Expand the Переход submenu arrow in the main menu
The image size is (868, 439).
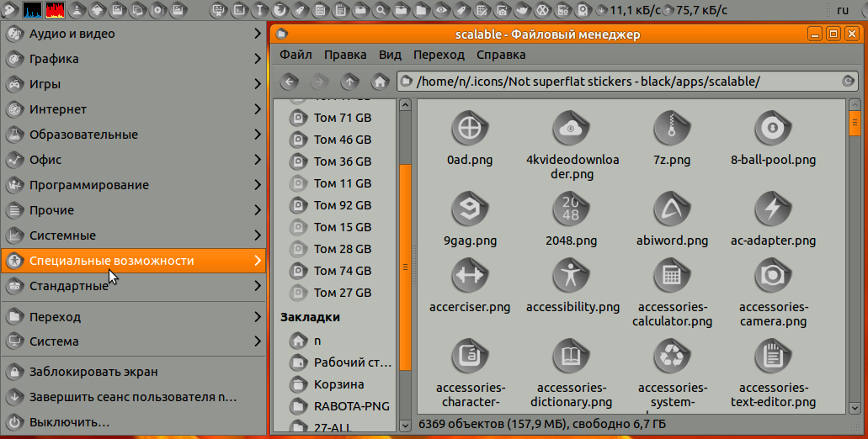[x=258, y=317]
